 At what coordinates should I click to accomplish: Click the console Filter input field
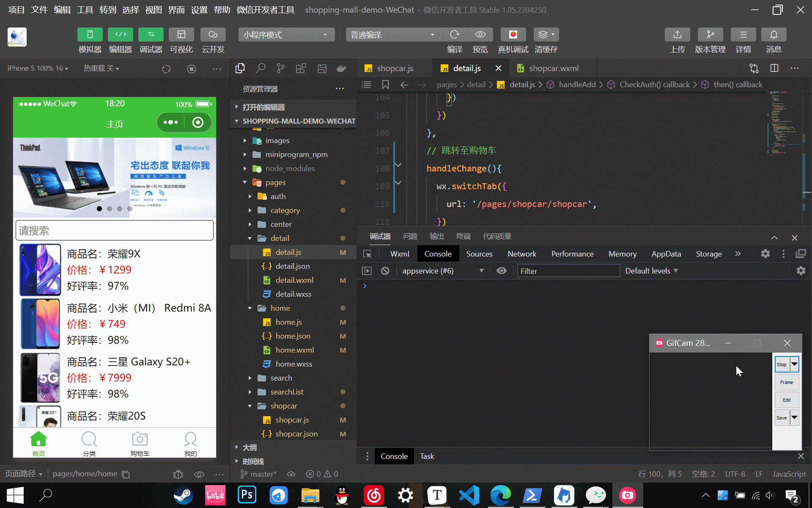568,271
